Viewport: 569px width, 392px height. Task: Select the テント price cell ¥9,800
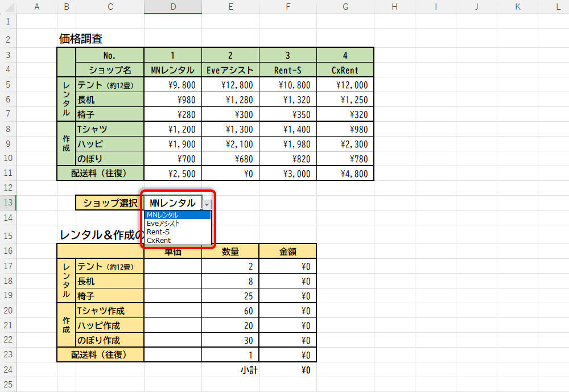(x=173, y=85)
